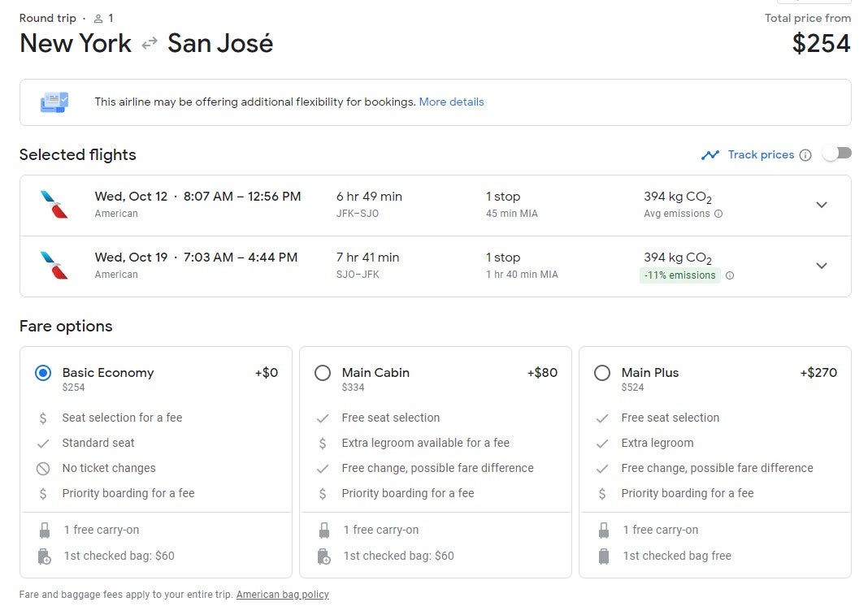
Task: Select the Main Cabin fare radio button
Action: coord(323,373)
